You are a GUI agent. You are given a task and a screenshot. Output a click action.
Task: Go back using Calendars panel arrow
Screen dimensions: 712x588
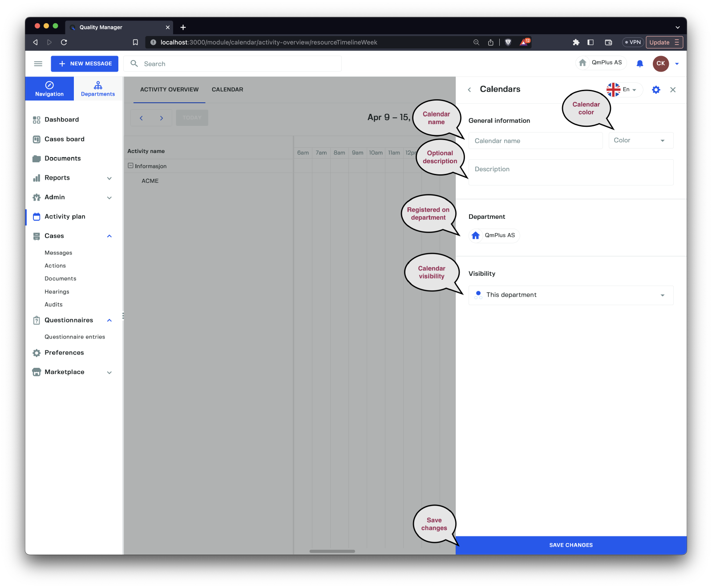[469, 90]
